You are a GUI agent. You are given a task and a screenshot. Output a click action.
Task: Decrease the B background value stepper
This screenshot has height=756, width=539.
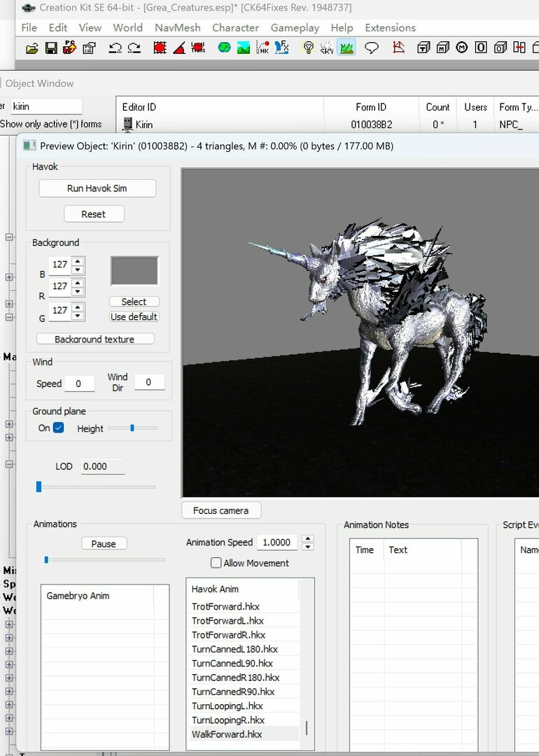click(78, 269)
